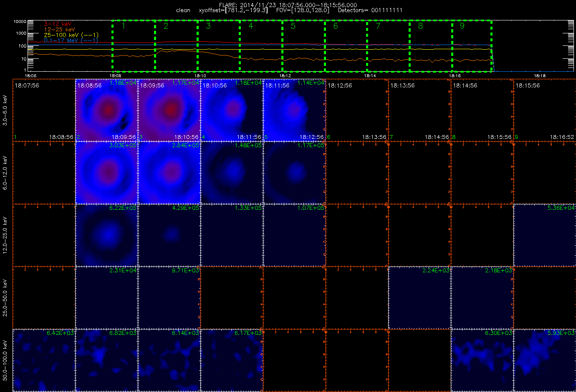
Task: Click the red 3-12 keV legend entry
Action: pos(58,24)
